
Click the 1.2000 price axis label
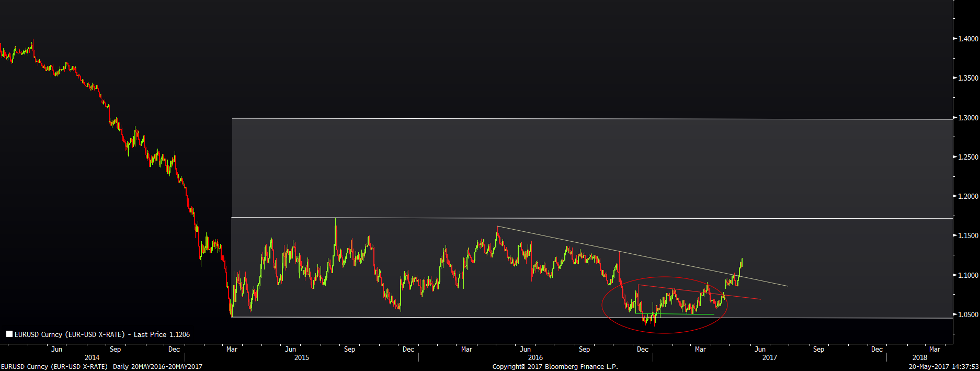point(968,196)
